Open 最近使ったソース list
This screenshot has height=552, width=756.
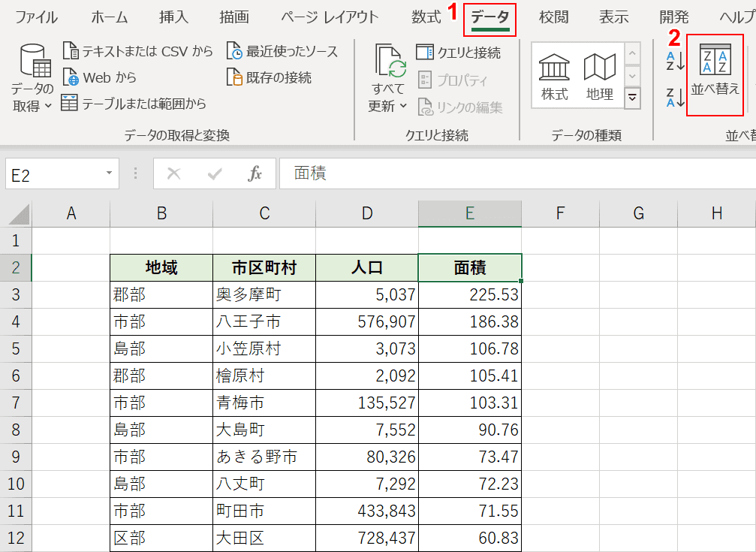tap(282, 51)
